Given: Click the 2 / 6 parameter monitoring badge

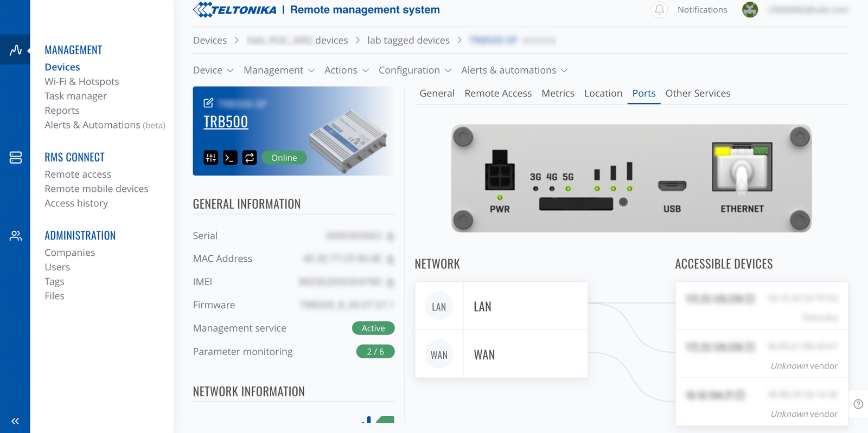Looking at the screenshot, I should 375,352.
